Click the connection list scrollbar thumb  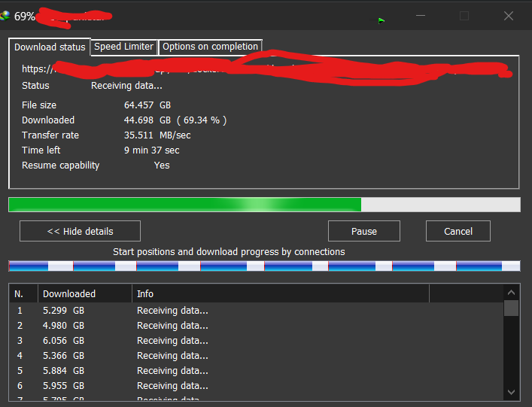[511, 308]
